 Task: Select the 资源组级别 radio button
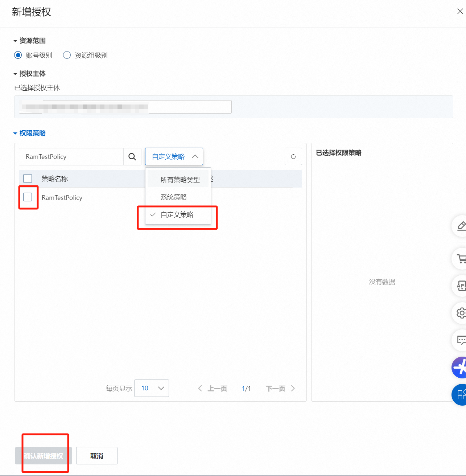point(67,55)
